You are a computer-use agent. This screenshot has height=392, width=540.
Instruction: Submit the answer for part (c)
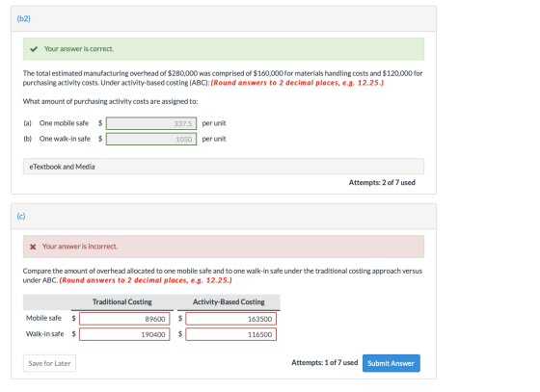(391, 363)
